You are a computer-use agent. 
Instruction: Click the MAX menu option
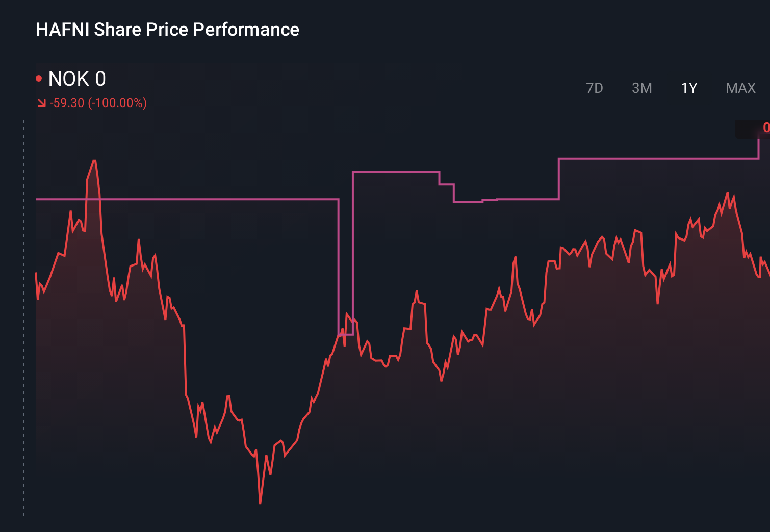pos(740,88)
